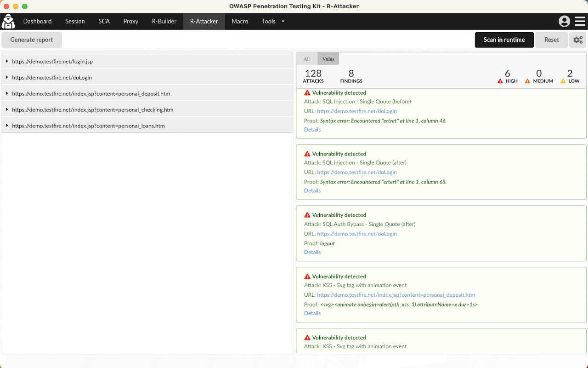Select the Session menu item

pyautogui.click(x=75, y=21)
